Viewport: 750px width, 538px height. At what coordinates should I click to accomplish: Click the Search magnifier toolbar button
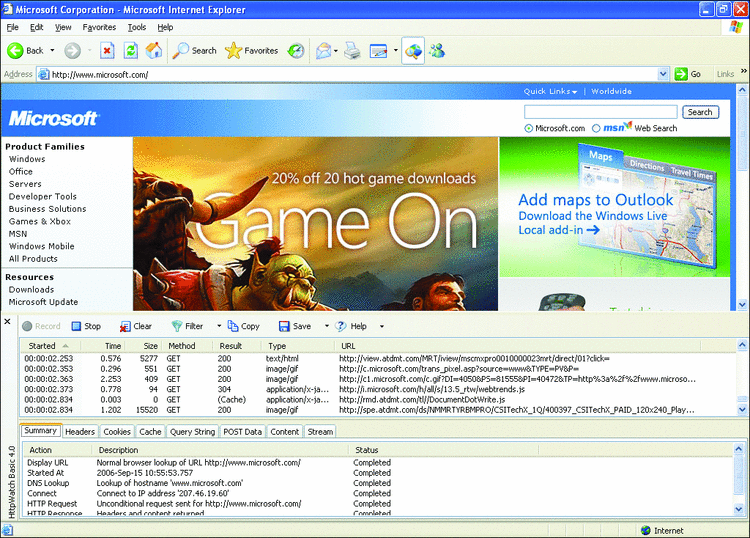(195, 51)
